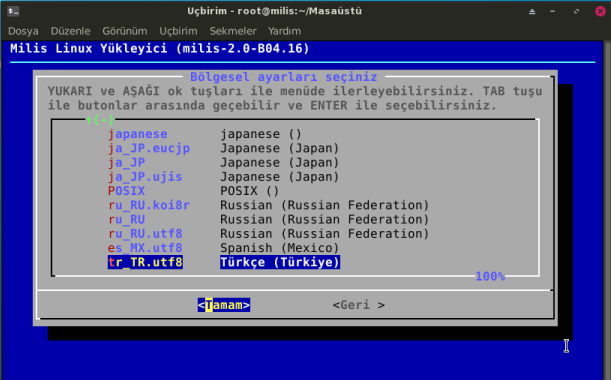
Task: Select the ja_JP locale row
Action: (x=126, y=163)
